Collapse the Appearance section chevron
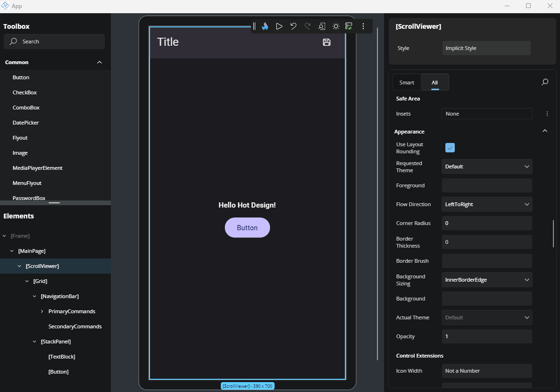The image size is (560, 392). pyautogui.click(x=544, y=131)
